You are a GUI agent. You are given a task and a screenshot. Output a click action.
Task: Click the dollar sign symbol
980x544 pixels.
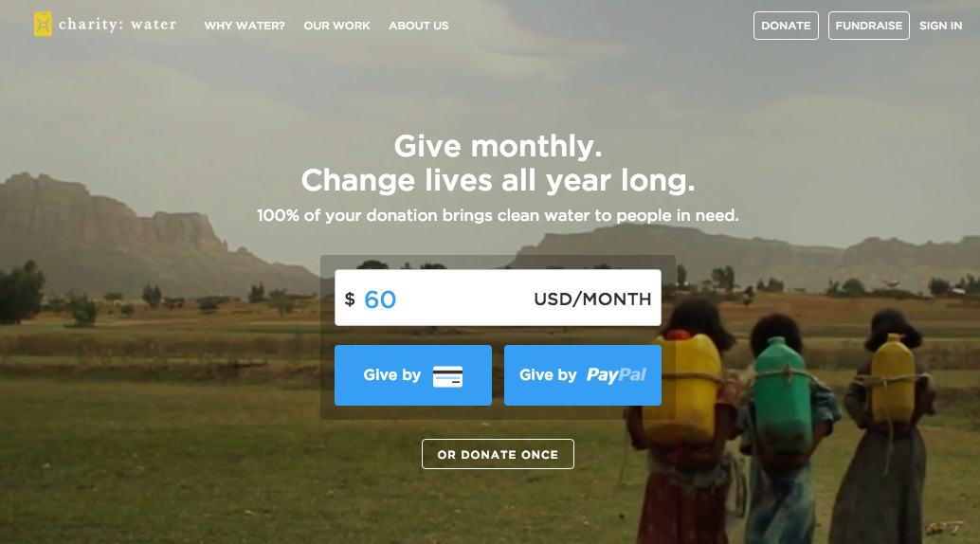(350, 299)
